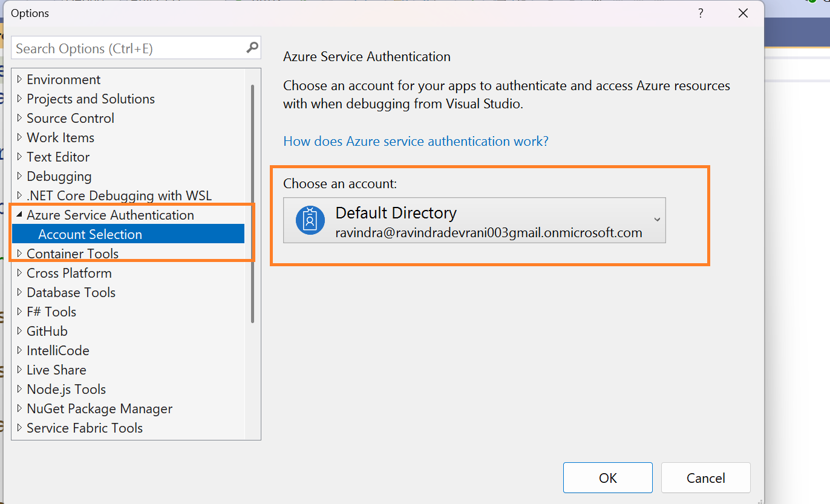Viewport: 830px width, 504px height.
Task: Collapse the Azure Service Authentication node
Action: point(20,215)
